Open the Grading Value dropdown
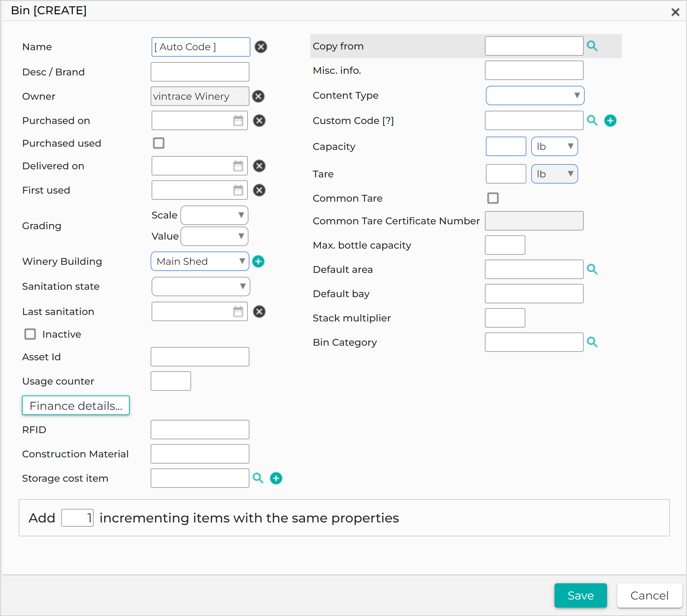 coord(214,236)
